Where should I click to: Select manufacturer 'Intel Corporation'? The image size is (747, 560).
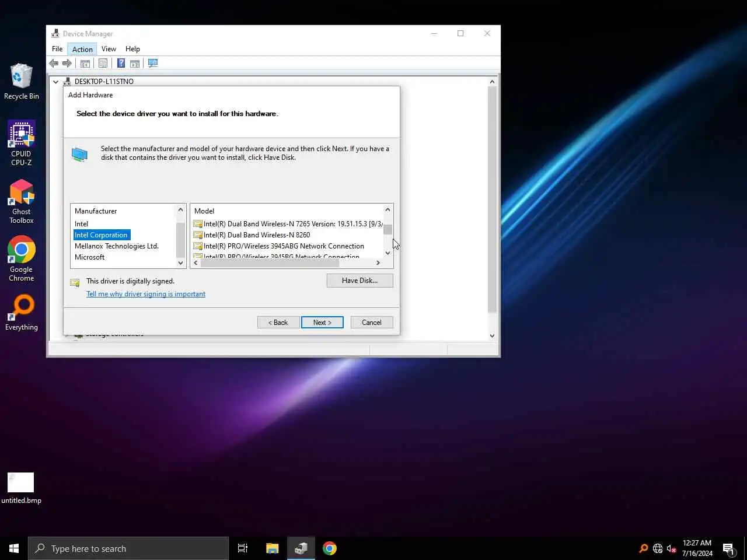101,235
